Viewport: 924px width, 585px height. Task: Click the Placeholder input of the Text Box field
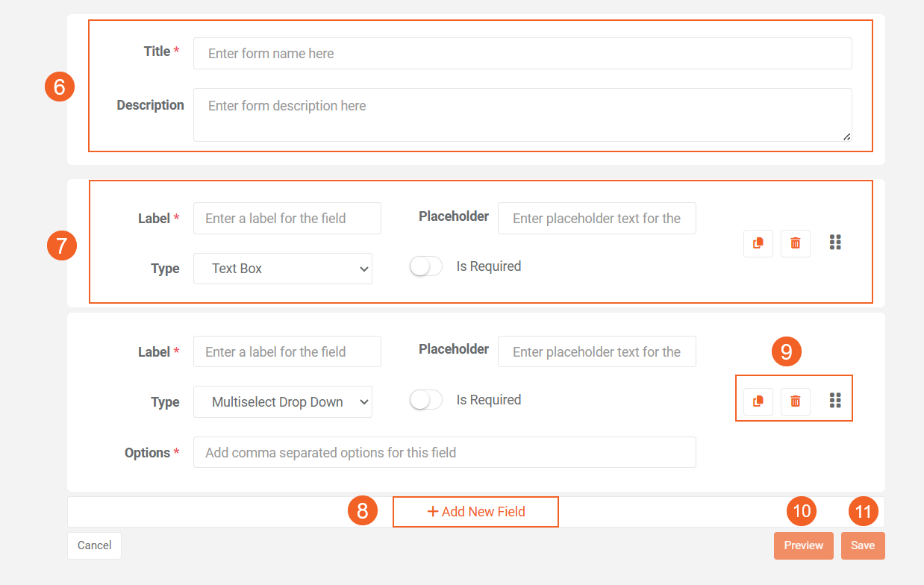coord(596,218)
